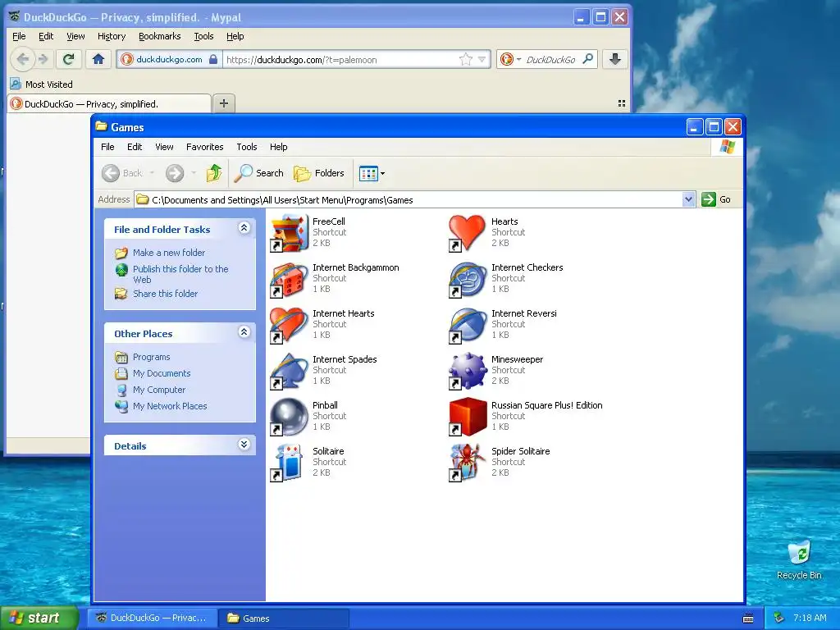
Task: Open the History menu in Mypal browser
Action: click(112, 36)
